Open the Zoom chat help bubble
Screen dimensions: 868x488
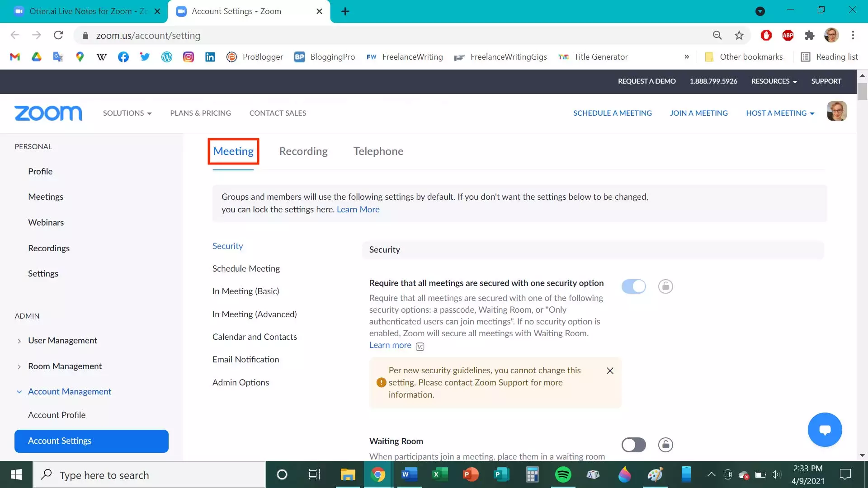pos(825,430)
